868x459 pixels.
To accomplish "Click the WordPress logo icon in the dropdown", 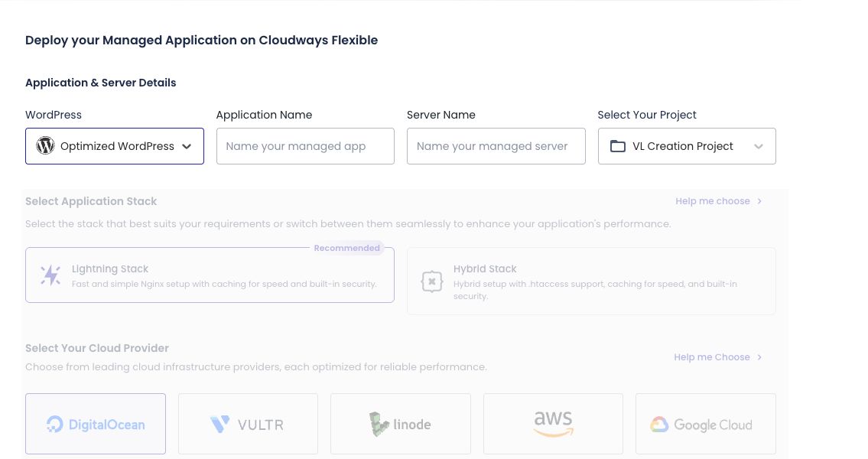I will point(45,146).
